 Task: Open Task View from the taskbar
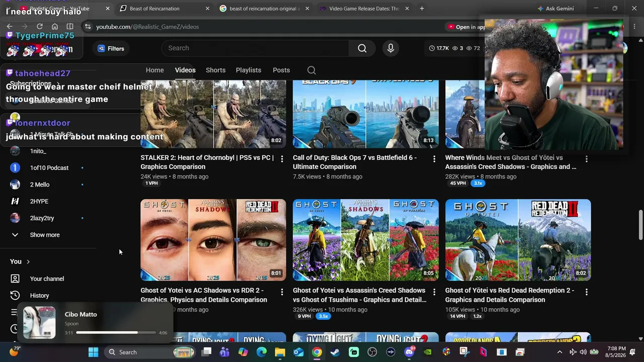(206, 352)
